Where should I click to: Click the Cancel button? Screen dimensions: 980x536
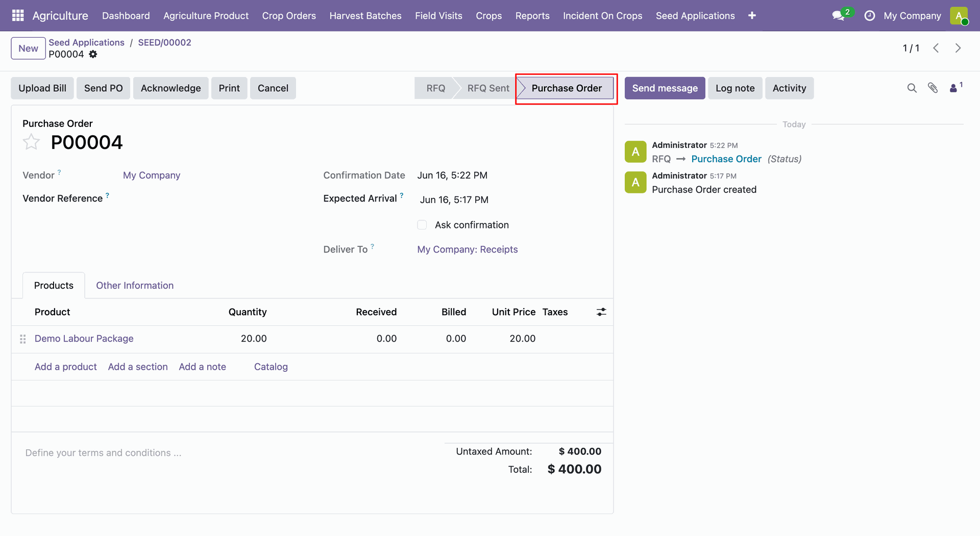coord(273,88)
